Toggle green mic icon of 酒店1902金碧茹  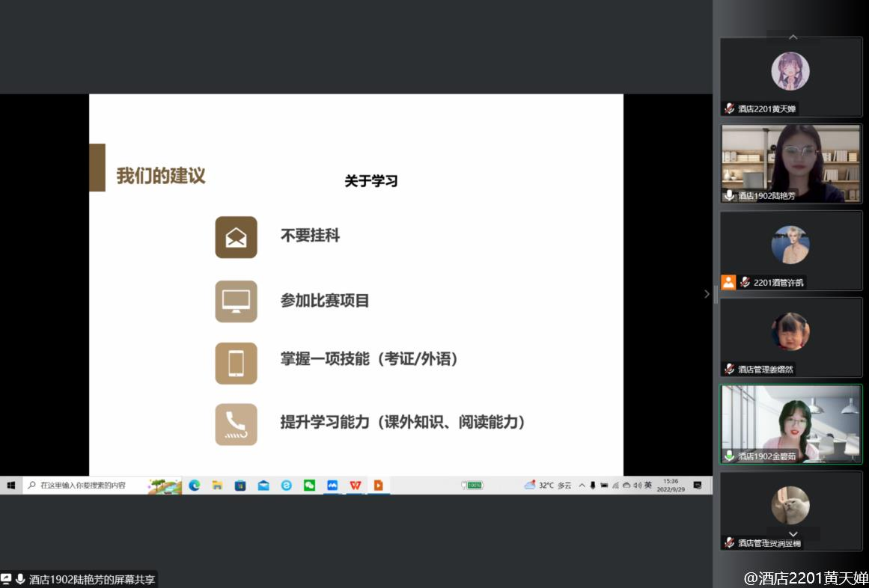(729, 456)
